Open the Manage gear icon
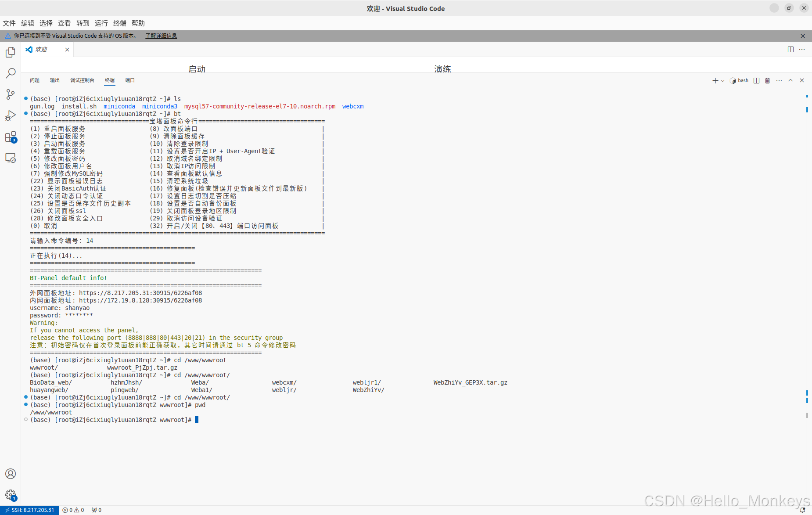The height and width of the screenshot is (515, 812). [11, 495]
